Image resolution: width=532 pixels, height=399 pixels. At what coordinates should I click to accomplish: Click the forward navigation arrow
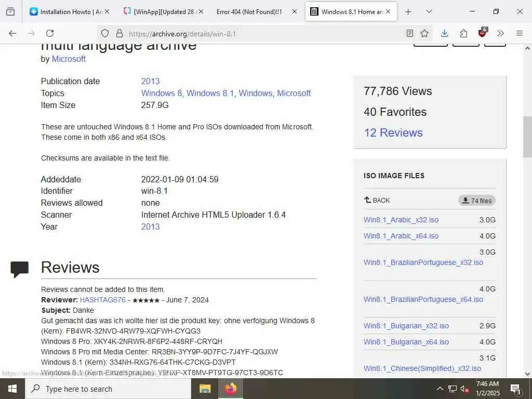click(31, 33)
